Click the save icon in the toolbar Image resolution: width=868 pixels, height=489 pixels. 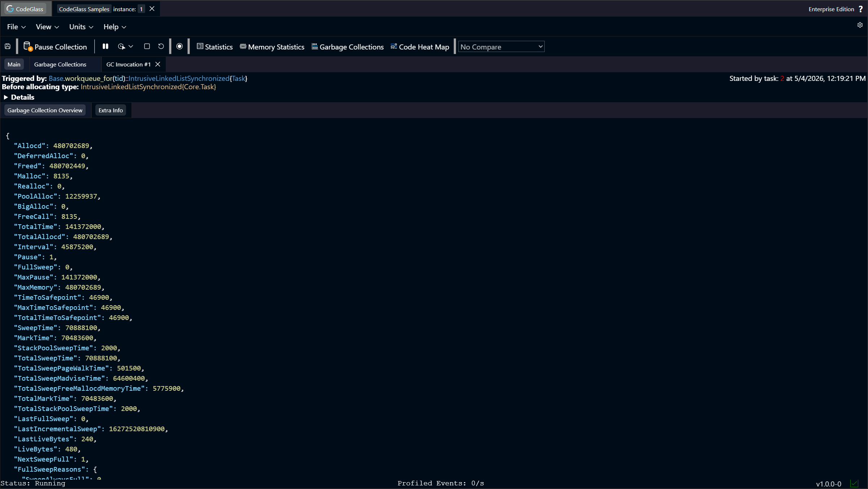click(8, 47)
